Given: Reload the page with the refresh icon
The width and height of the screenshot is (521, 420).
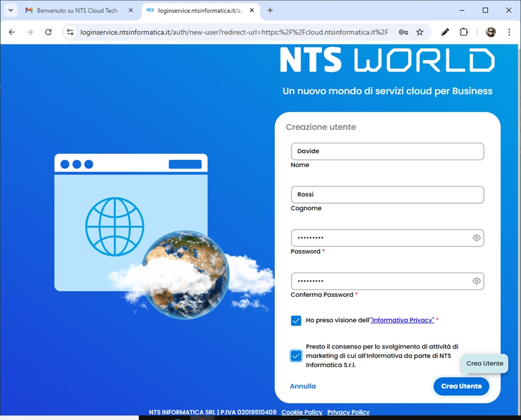Looking at the screenshot, I should click(x=49, y=32).
